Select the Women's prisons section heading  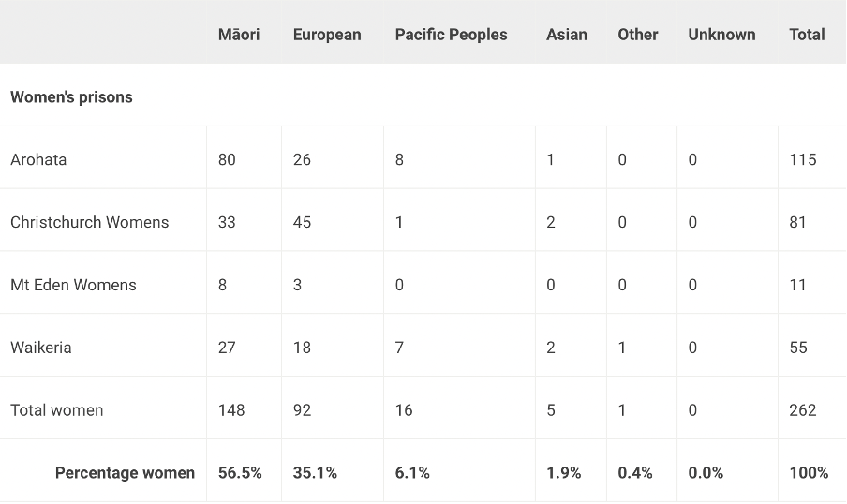[71, 97]
